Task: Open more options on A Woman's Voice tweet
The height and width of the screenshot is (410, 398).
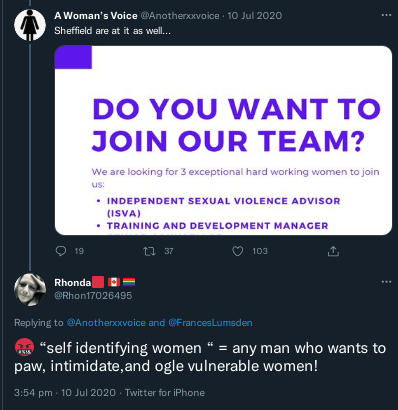Action: 386,15
